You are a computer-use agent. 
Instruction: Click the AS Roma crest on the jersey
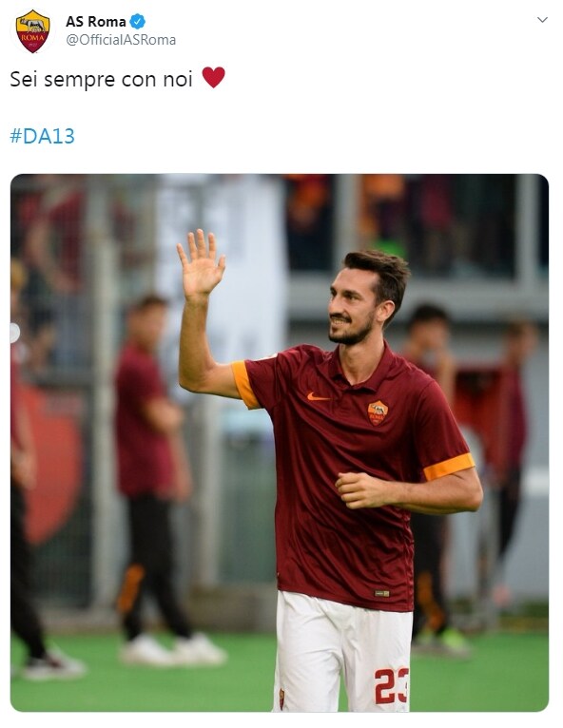coord(378,412)
